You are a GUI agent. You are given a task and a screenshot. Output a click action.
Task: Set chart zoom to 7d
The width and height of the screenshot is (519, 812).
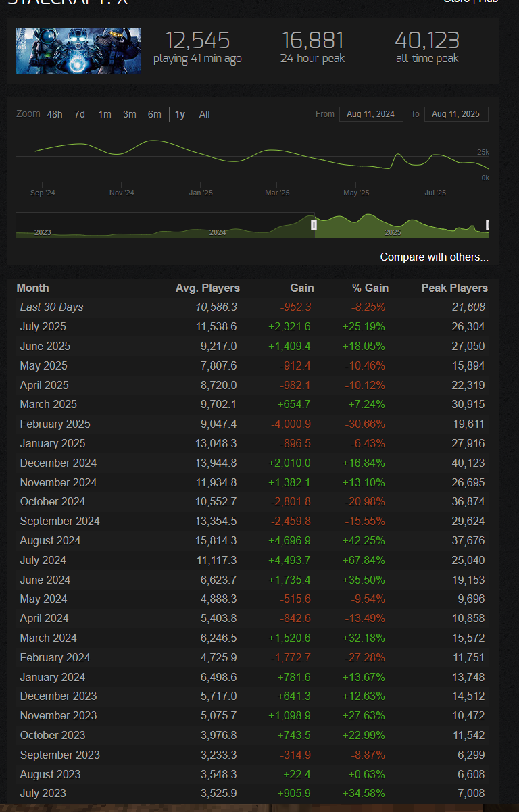coord(80,114)
